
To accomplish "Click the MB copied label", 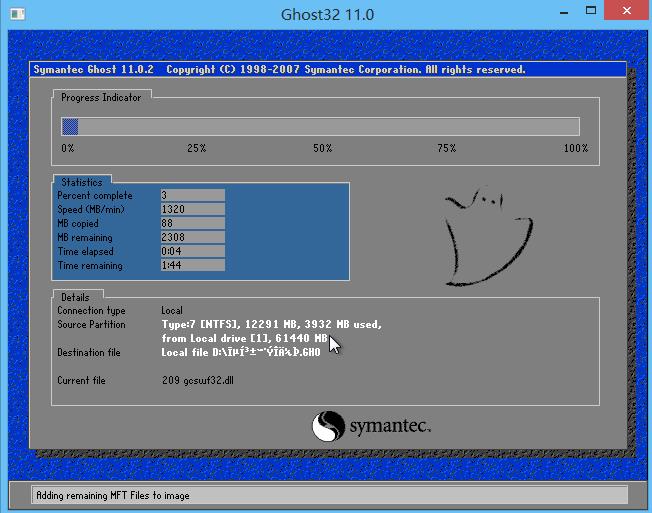I will [78, 223].
